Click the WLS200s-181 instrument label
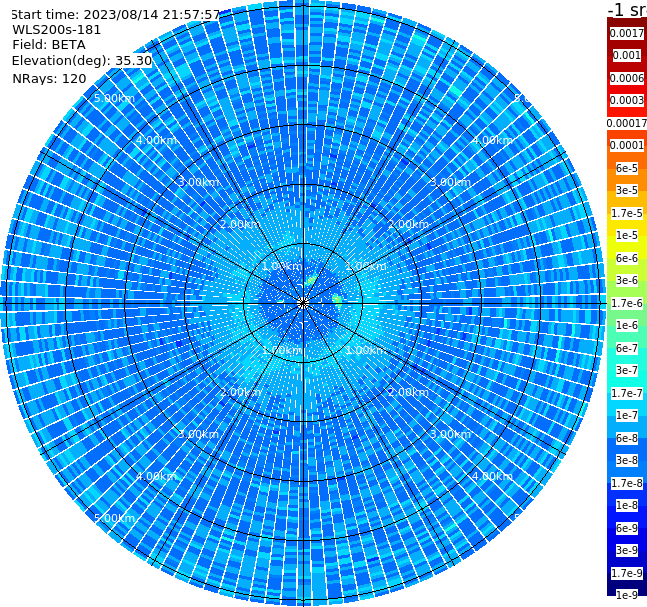The width and height of the screenshot is (647, 607). 57,30
